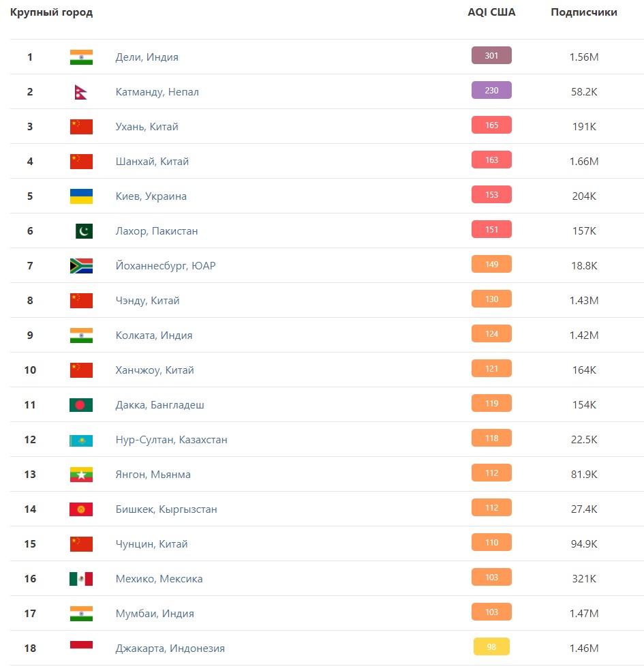
Task: Click the maroon 301 AQI badge
Action: (491, 55)
